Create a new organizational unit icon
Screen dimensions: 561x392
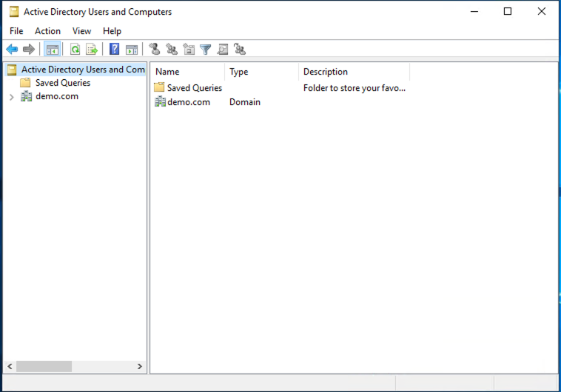point(189,49)
